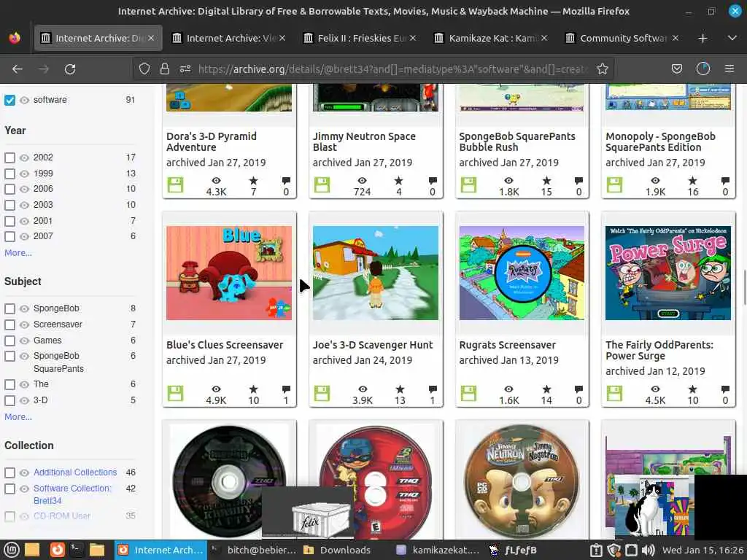
Task: Click reviews bubble icon on Rugrats Screensaver
Action: (578, 389)
